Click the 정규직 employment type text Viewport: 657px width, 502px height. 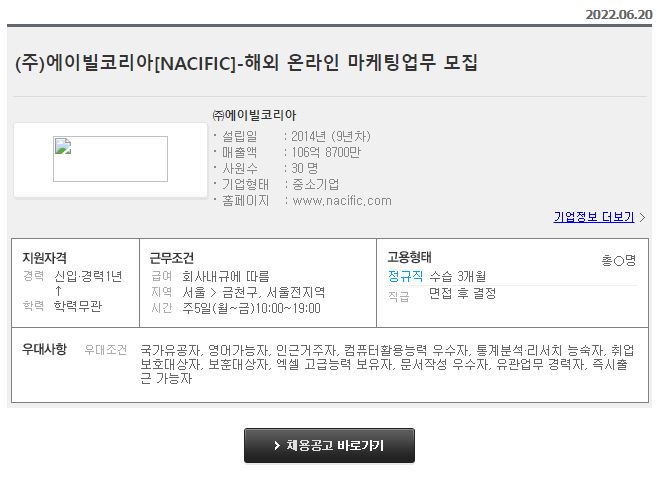tap(405, 276)
